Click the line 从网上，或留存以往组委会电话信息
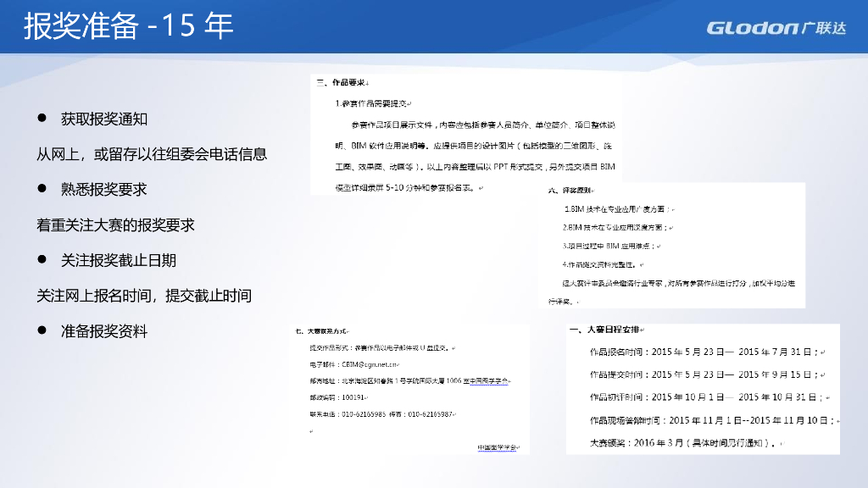 pyautogui.click(x=152, y=154)
